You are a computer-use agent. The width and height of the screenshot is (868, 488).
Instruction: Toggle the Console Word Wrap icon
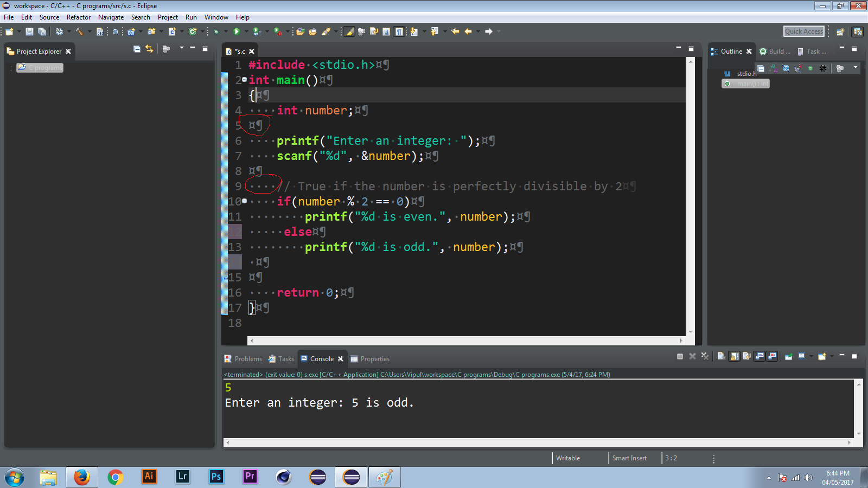746,356
